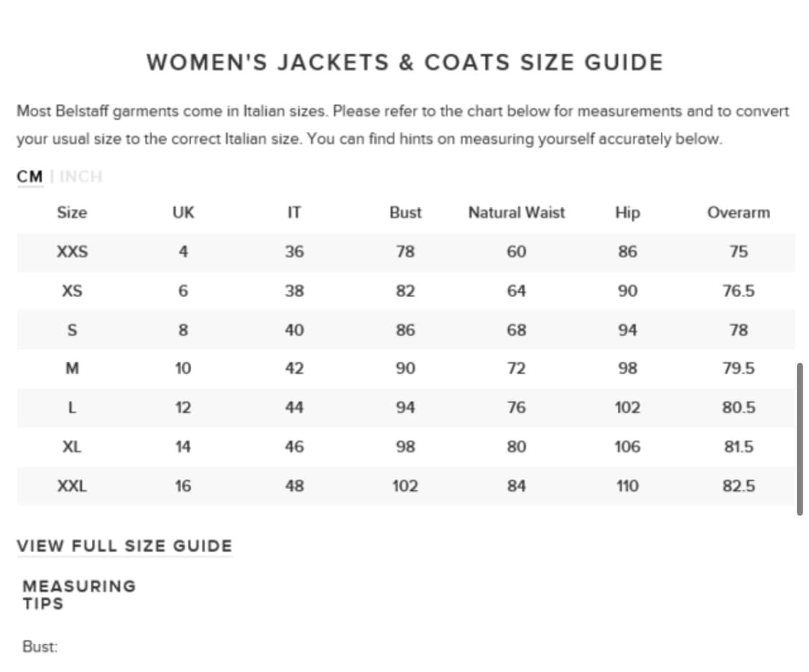Screen dimensions: 809x672
Task: Select the XXL size row label
Action: point(72,486)
